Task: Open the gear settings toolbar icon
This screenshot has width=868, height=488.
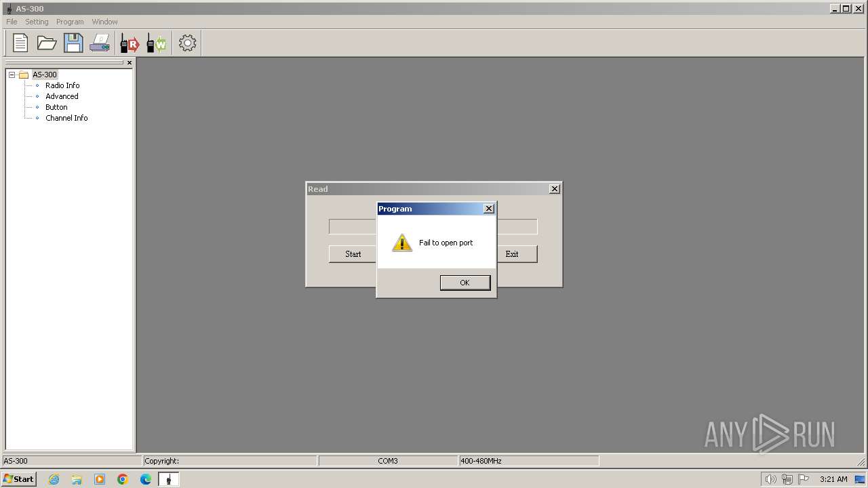Action: (187, 43)
